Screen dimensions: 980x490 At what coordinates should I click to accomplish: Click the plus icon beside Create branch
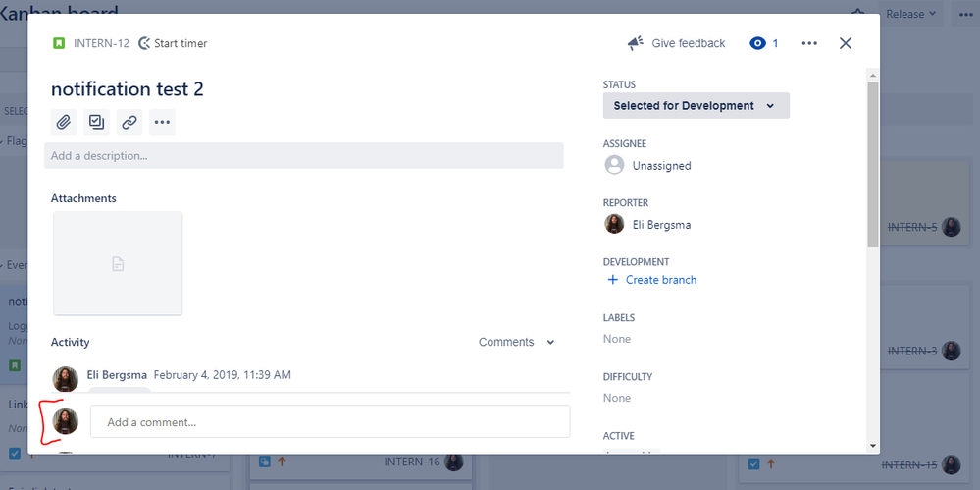pyautogui.click(x=612, y=280)
